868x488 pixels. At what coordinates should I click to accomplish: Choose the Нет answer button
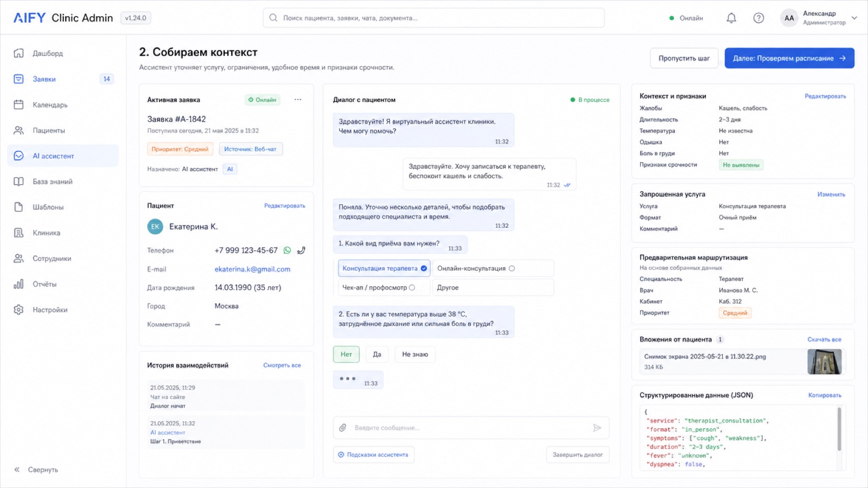(x=346, y=354)
